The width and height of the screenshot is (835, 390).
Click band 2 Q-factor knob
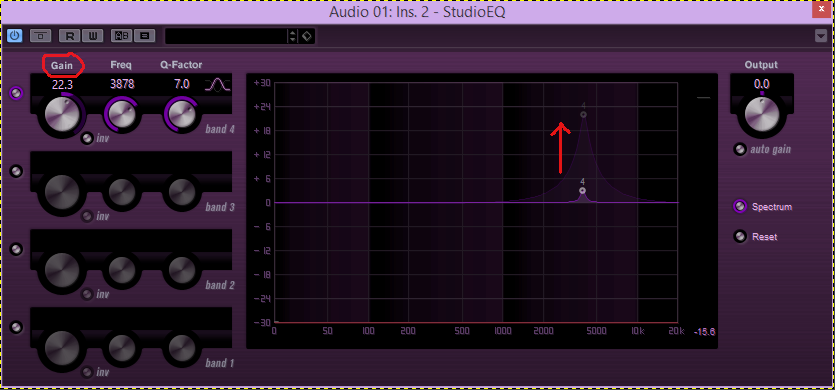coord(182,269)
